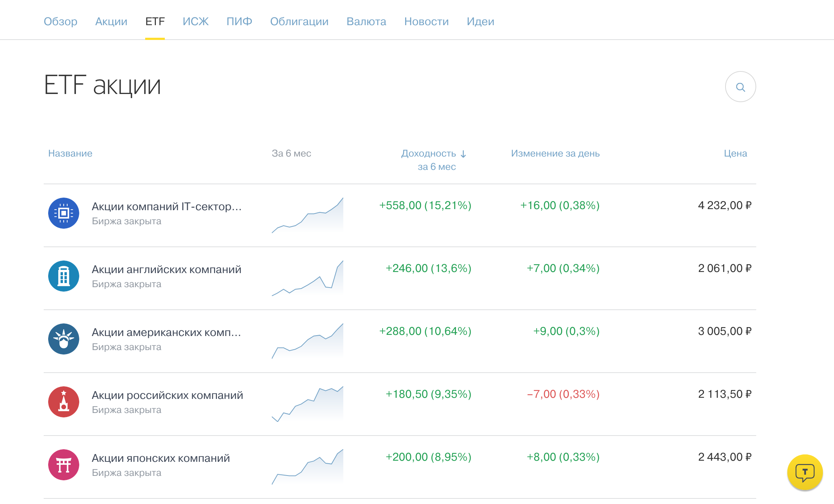
Task: Sort by the Цена column header
Action: 735,154
